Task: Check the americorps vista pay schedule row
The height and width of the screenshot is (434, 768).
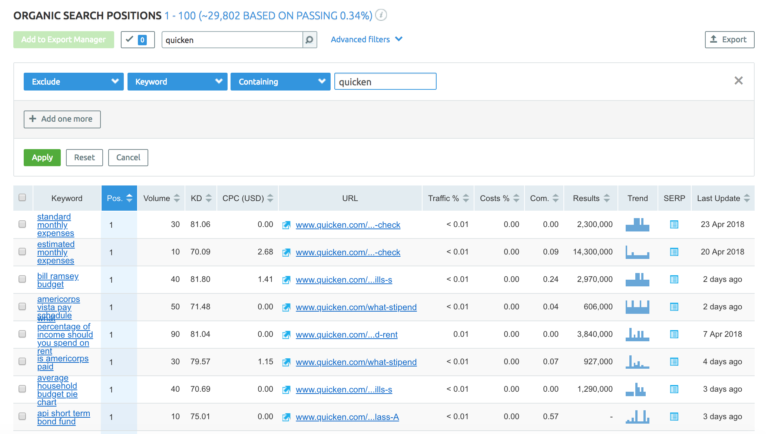Action: tap(22, 306)
